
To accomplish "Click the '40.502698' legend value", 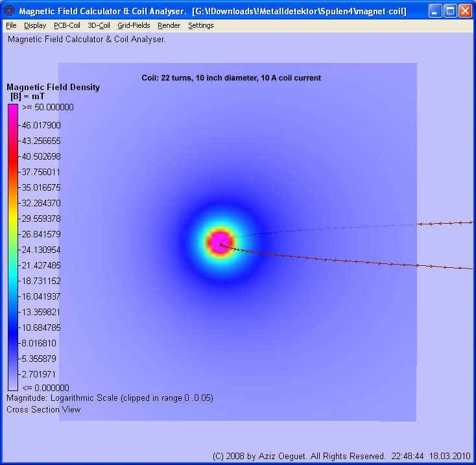I will click(x=42, y=156).
